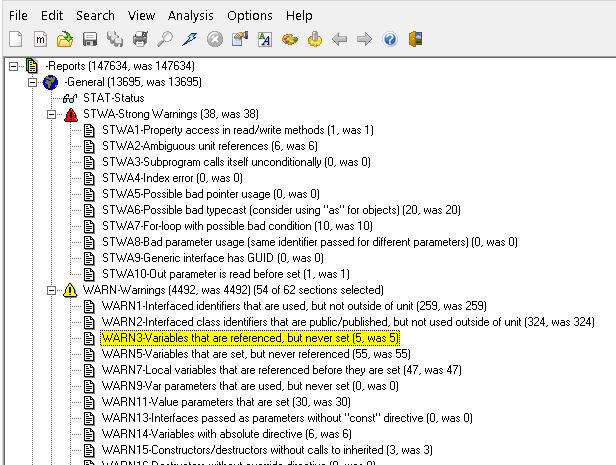Image resolution: width=616 pixels, height=465 pixels.
Task: Click the grayed multi-disk Save All icon
Action: click(x=115, y=39)
